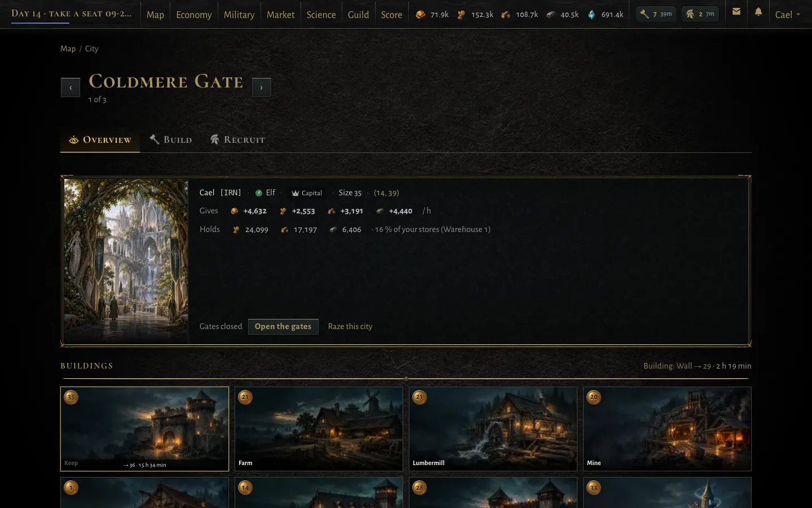Open the Farm building card
The width and height of the screenshot is (812, 508).
pos(319,429)
